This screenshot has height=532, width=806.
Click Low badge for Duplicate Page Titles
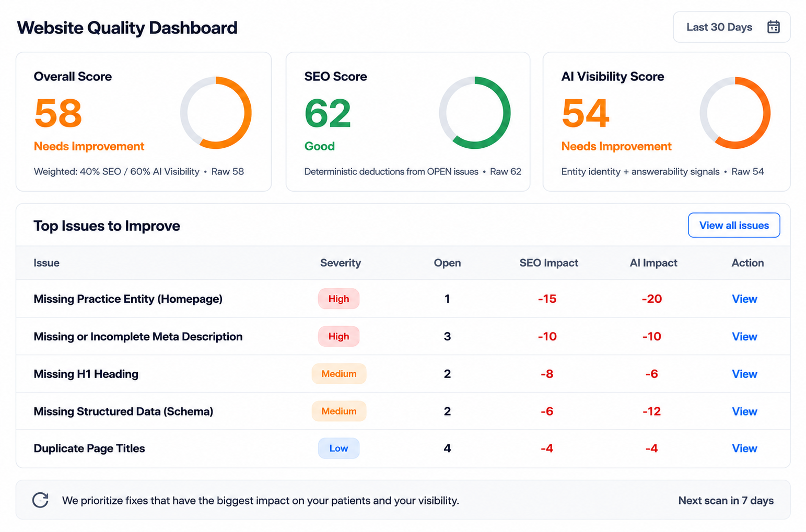click(x=338, y=448)
